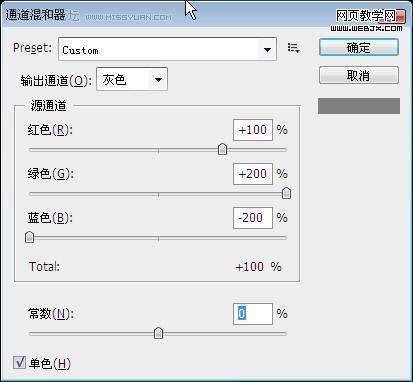This screenshot has height=382, width=413.
Task: Expand the 输出通道 dropdown showing 灰色
Action: pyautogui.click(x=132, y=79)
